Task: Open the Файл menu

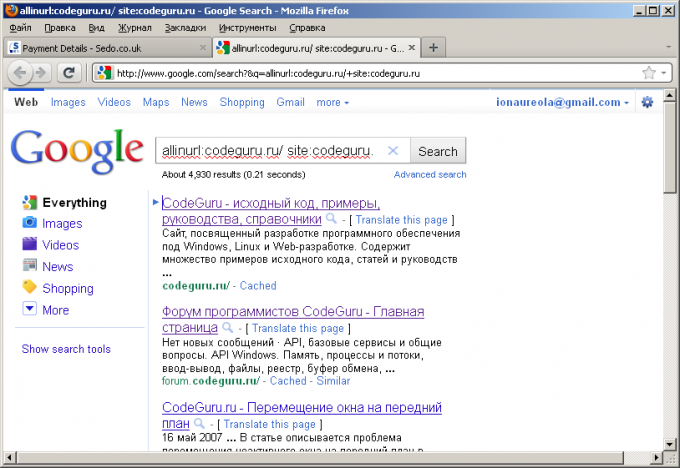Action: point(20,28)
